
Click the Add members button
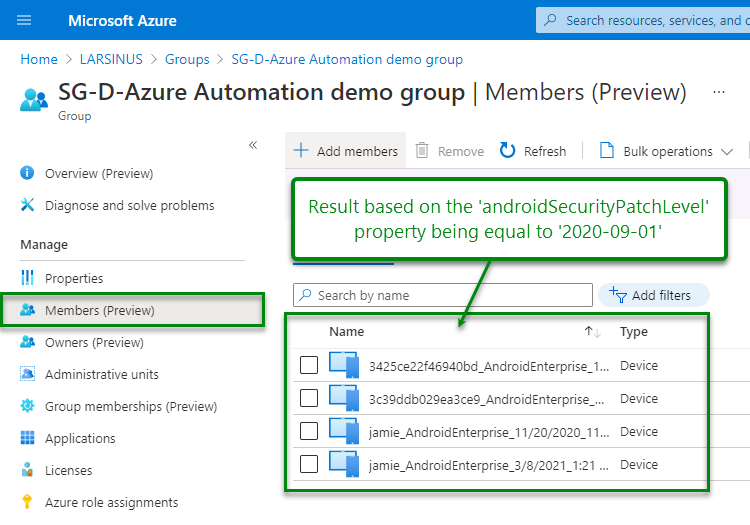click(345, 151)
